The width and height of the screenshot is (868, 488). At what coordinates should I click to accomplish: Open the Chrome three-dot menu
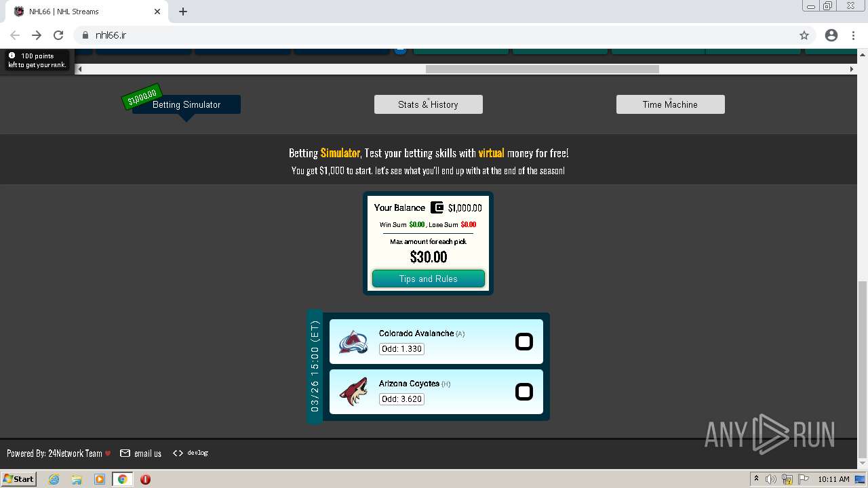[852, 35]
